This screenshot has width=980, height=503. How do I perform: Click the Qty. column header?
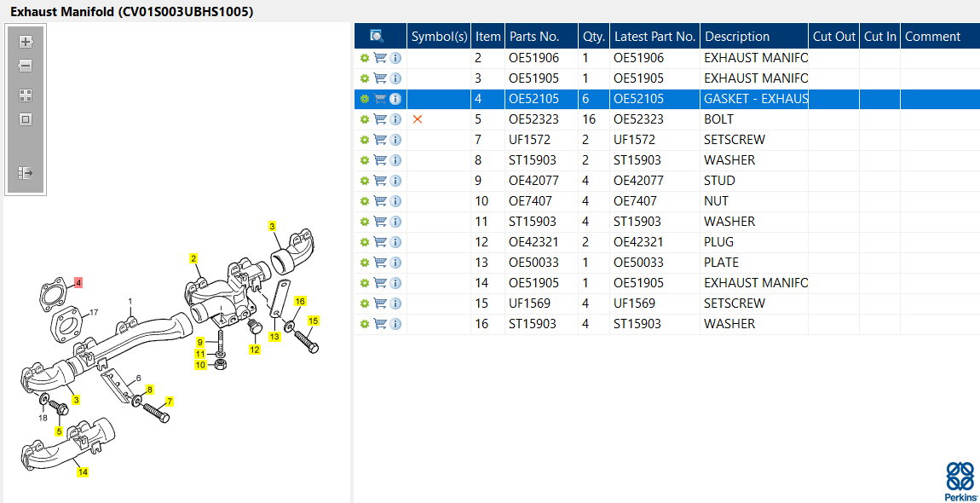594,37
